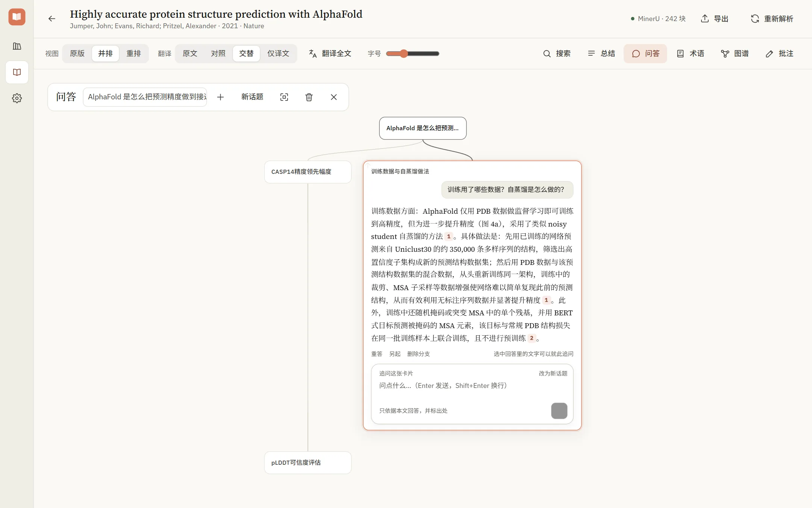The image size is (812, 508).
Task: Click 导出 export button
Action: click(715, 19)
